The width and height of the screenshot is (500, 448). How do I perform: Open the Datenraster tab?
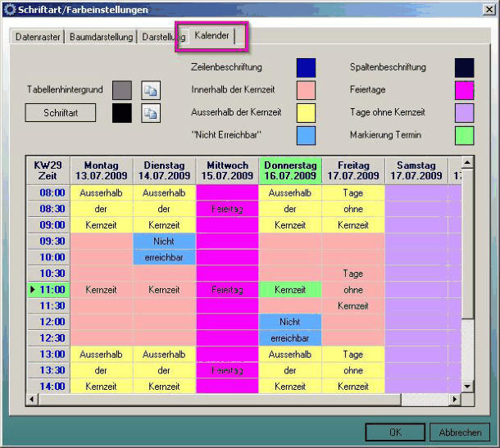tap(38, 37)
